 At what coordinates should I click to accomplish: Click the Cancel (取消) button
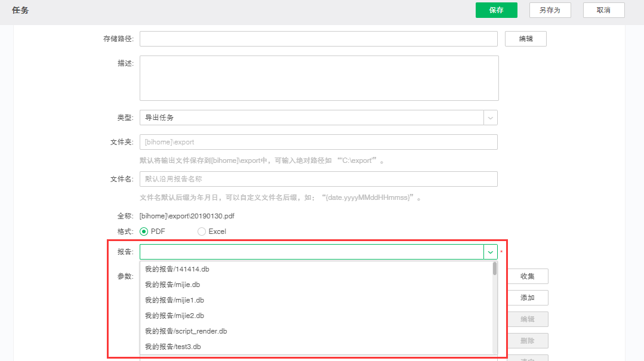[603, 10]
